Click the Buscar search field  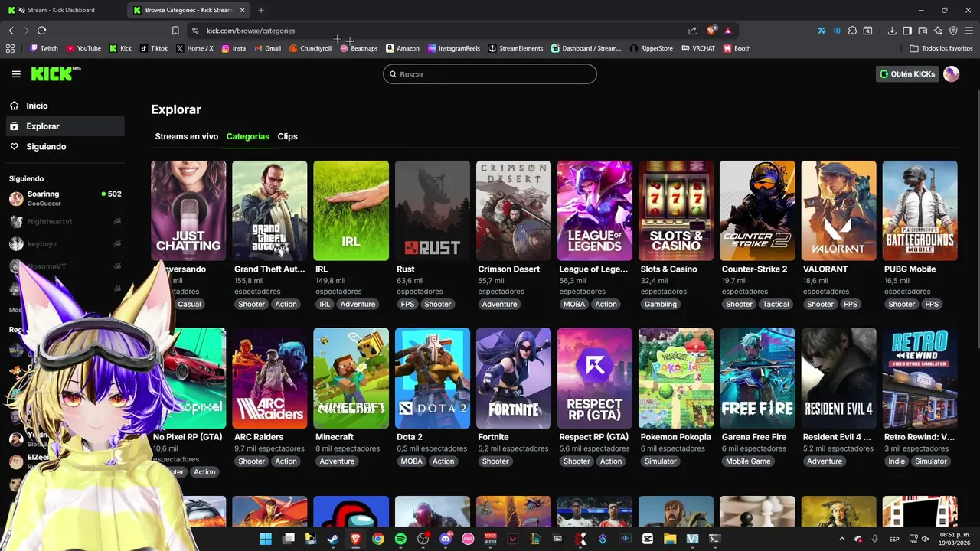490,74
